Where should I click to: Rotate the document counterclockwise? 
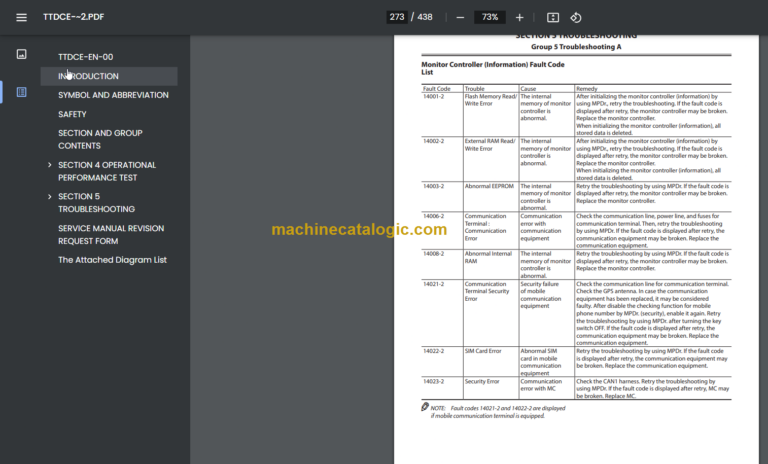(576, 18)
